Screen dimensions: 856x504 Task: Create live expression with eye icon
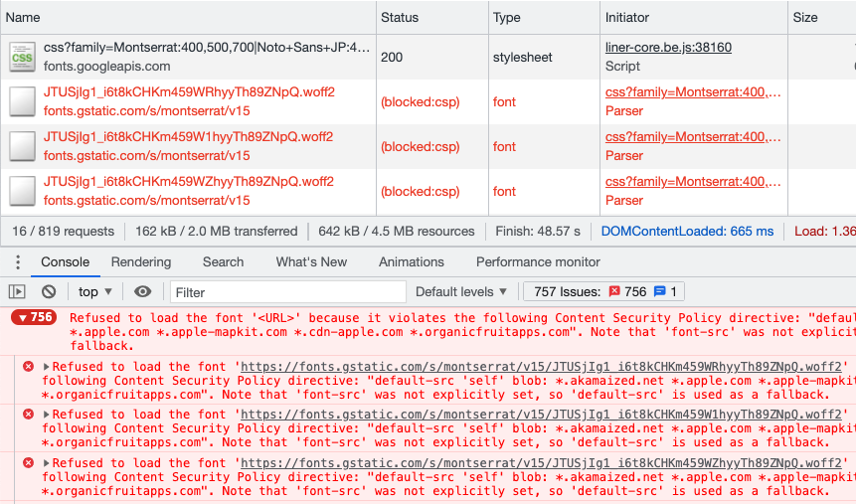142,292
